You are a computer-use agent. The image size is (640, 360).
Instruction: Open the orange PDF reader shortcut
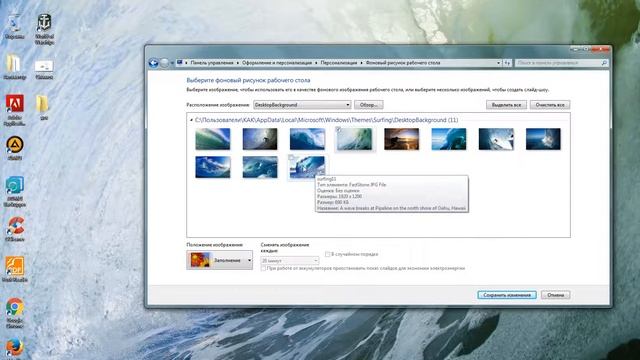[15, 269]
